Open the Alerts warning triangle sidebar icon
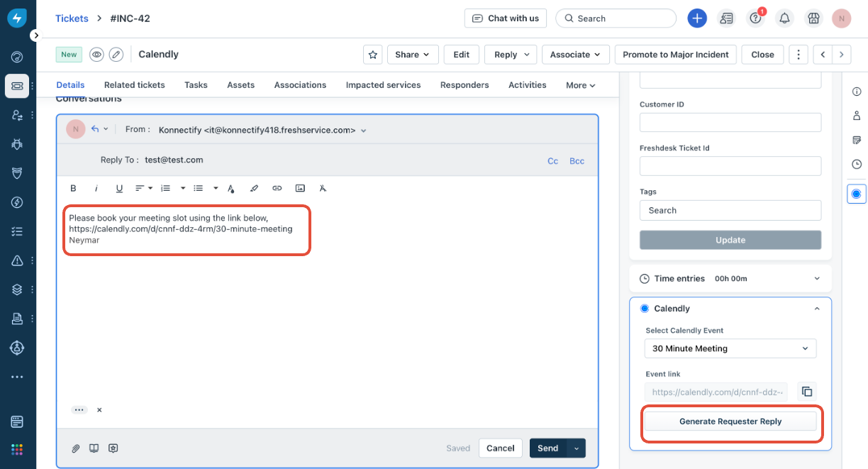 pos(17,260)
